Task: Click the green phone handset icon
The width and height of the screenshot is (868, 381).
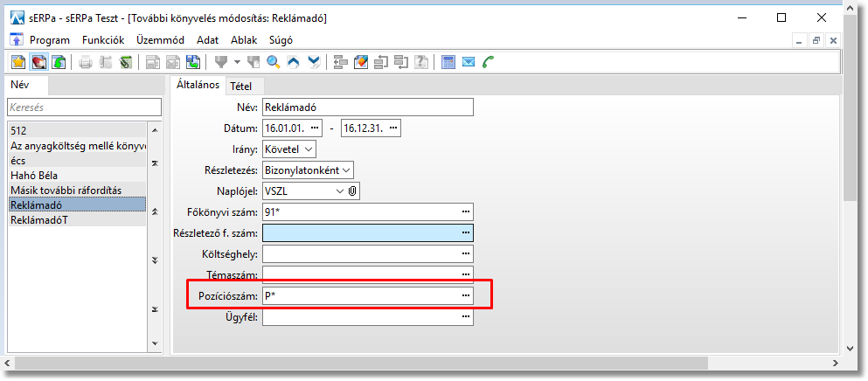Action: click(488, 62)
